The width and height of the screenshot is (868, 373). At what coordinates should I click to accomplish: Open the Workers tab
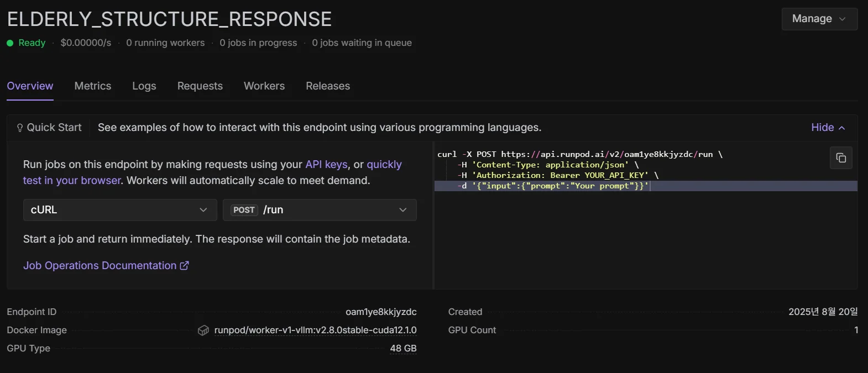coord(264,86)
